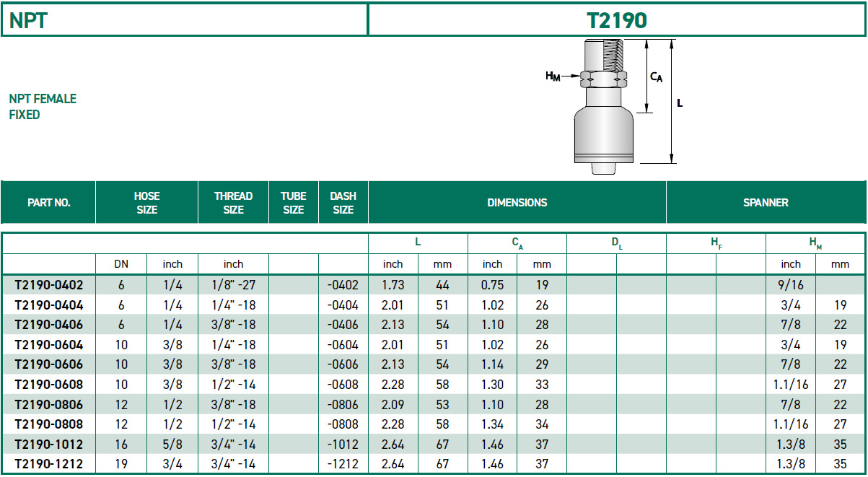The height and width of the screenshot is (477, 868).
Task: Select part number T2190-0604
Action: [49, 345]
